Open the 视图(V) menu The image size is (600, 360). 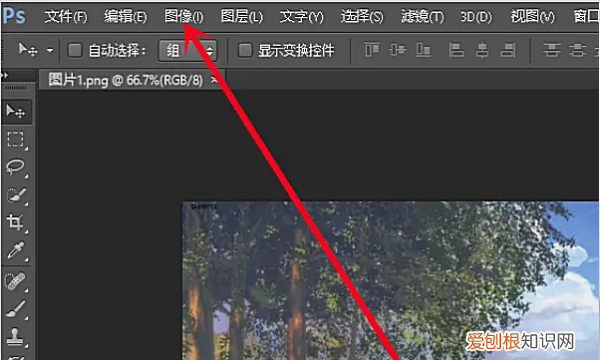pyautogui.click(x=532, y=16)
